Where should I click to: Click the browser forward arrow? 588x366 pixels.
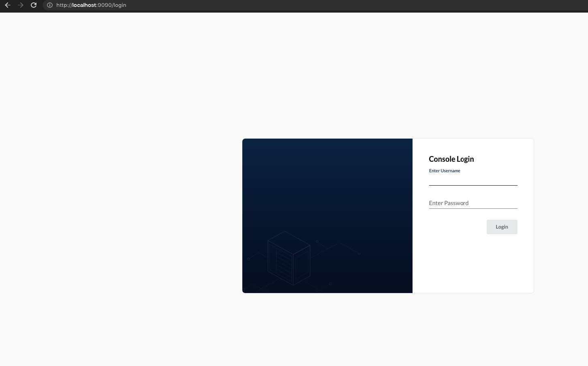[x=21, y=5]
